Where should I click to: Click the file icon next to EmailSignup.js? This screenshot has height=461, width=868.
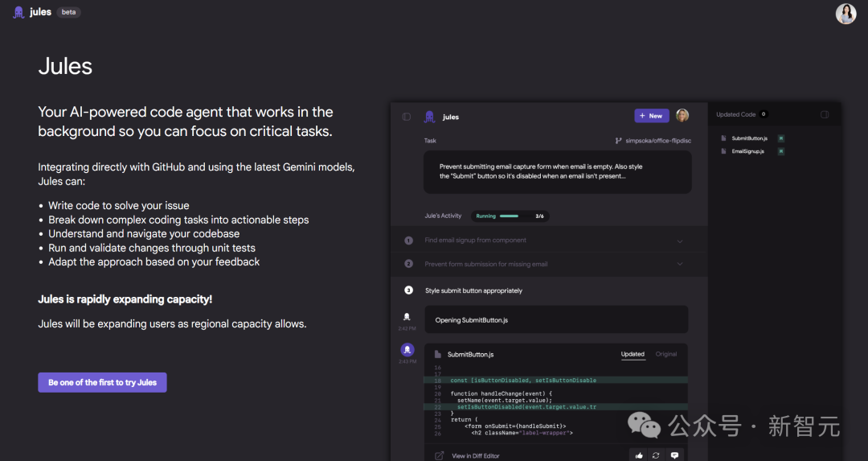click(723, 151)
